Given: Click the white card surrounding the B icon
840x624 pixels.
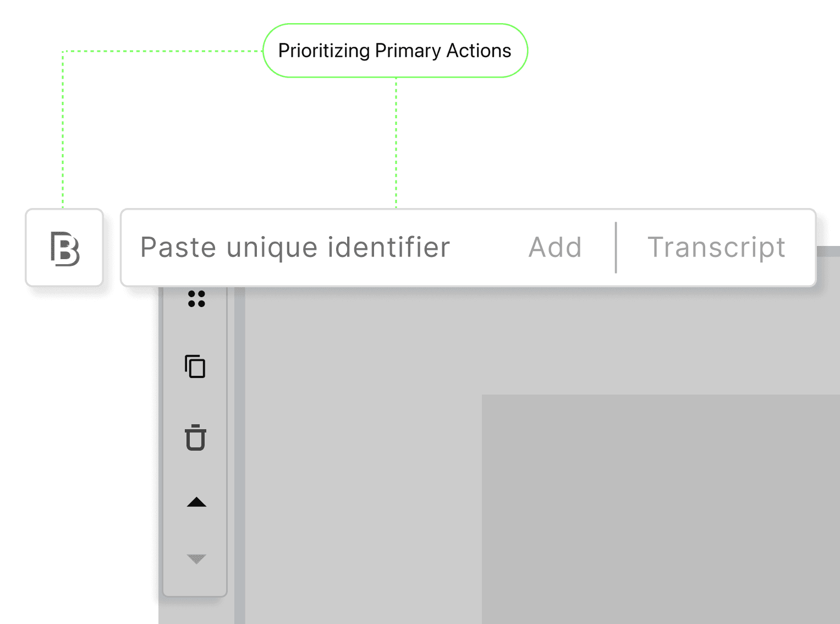Looking at the screenshot, I should pyautogui.click(x=64, y=248).
